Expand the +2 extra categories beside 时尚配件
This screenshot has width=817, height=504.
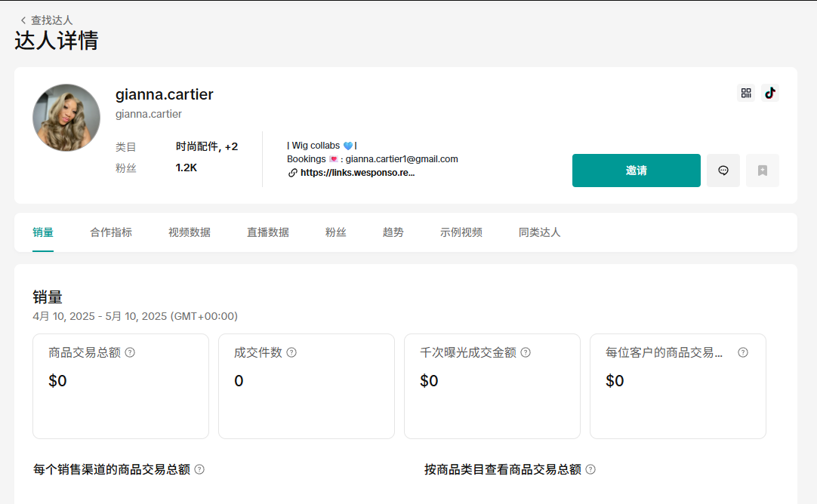[x=230, y=146]
